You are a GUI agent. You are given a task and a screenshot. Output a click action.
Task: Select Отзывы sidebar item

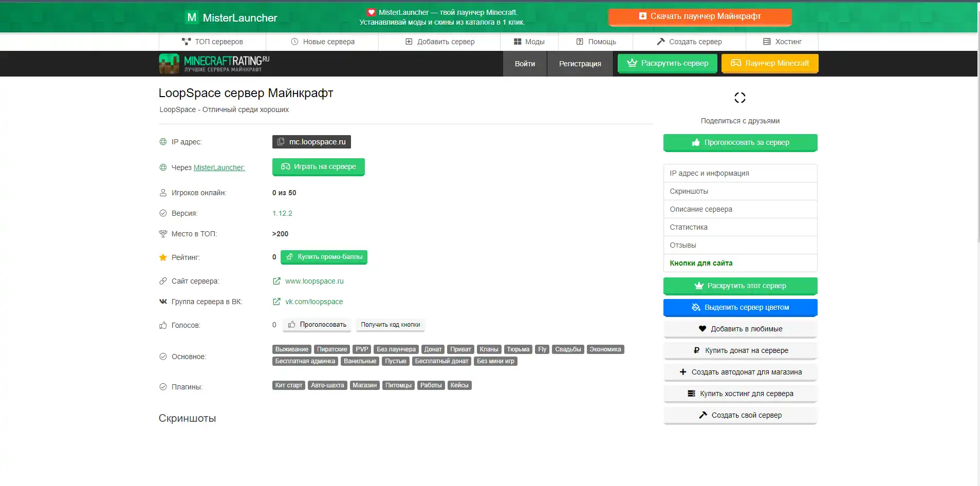740,245
